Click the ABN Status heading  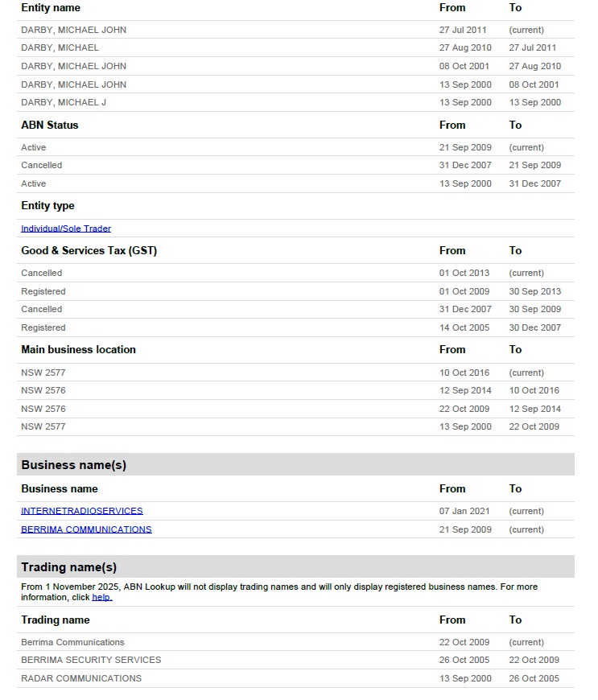(x=50, y=125)
